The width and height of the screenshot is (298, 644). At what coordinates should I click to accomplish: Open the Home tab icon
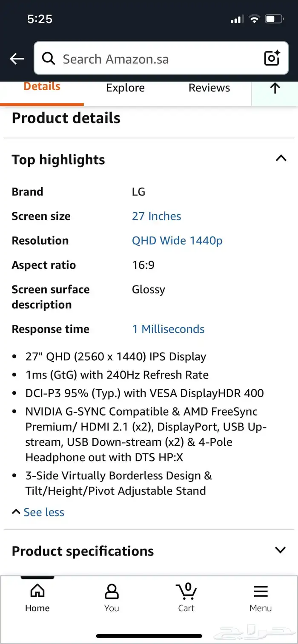click(37, 590)
